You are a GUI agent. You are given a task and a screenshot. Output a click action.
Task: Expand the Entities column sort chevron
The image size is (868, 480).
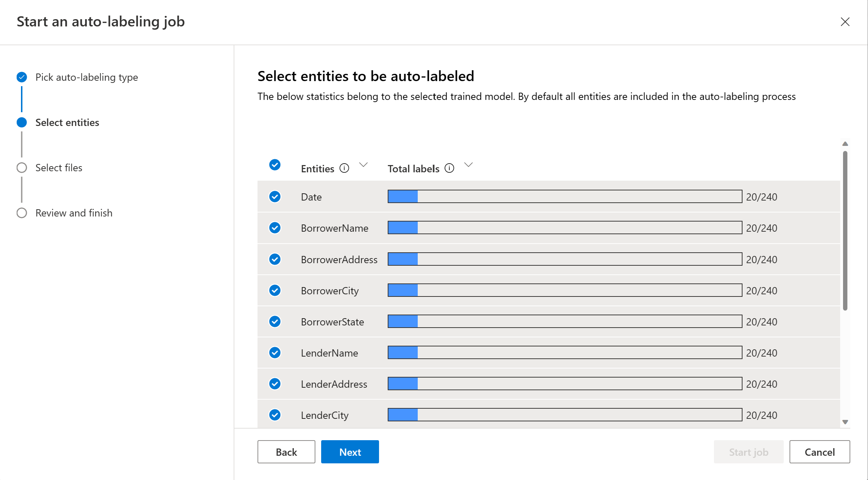click(x=363, y=165)
